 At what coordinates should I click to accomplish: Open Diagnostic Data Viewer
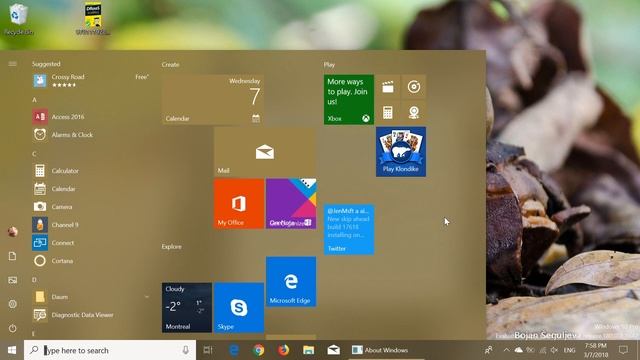click(91, 315)
